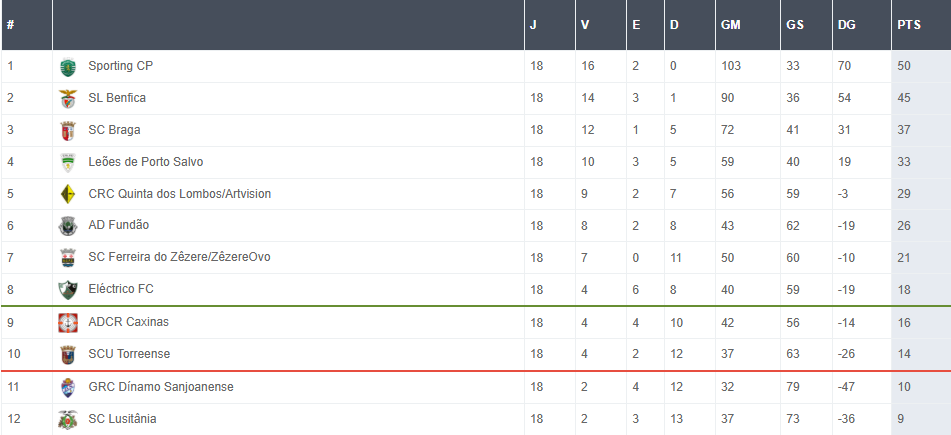Screen dimensions: 951x435
Task: Sort table by PTS column header
Action: coord(909,25)
